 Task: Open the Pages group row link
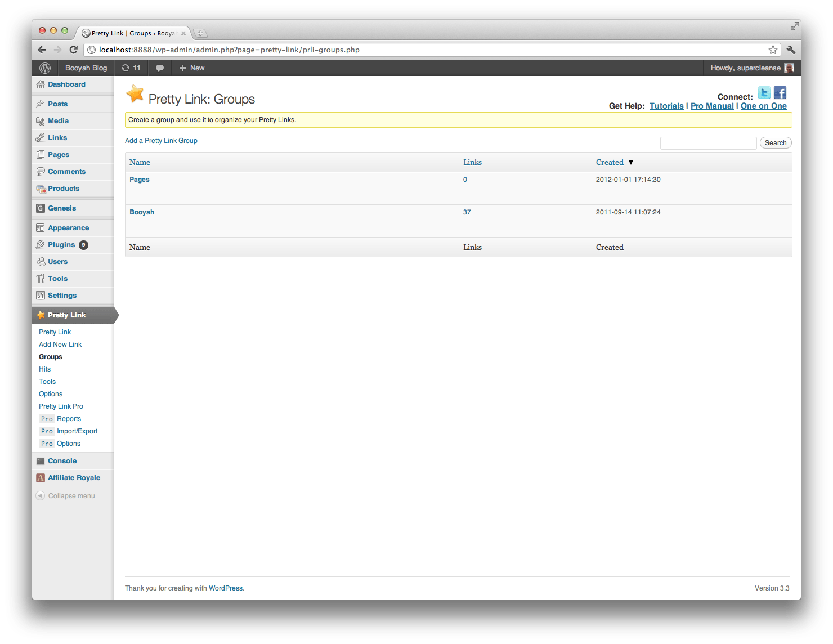click(140, 180)
